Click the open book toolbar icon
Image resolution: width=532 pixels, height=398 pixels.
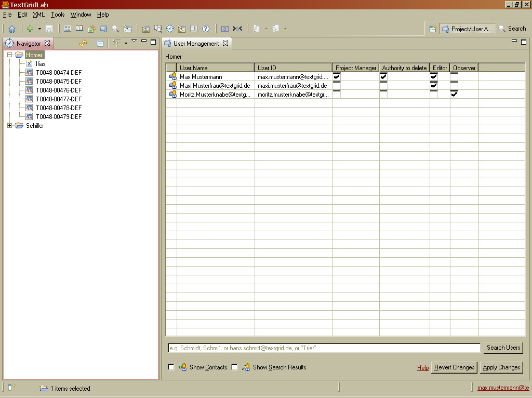click(79, 29)
